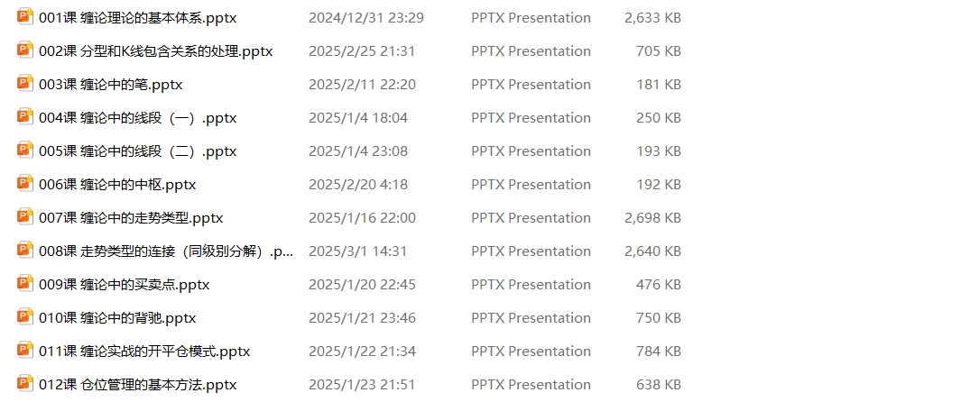Select the PowerPoint icon for 006课 中枢

coord(25,184)
